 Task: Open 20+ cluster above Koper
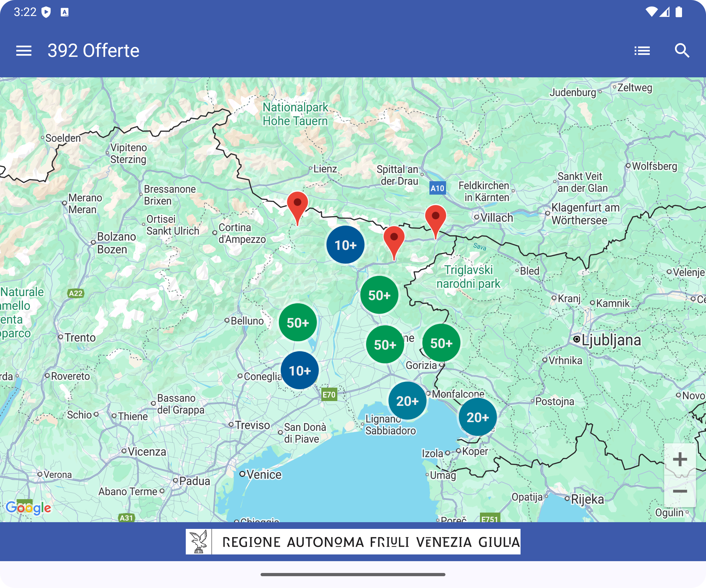click(477, 417)
